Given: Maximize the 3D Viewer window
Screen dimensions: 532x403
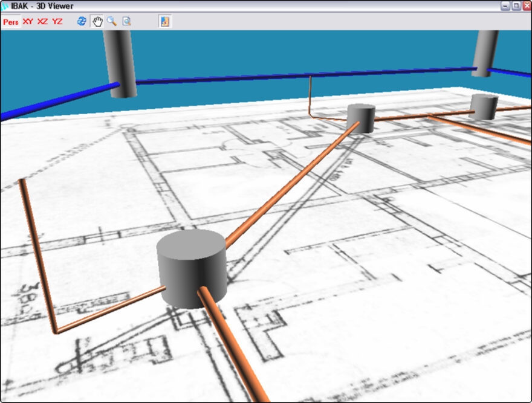Looking at the screenshot, I should tap(516, 5).
